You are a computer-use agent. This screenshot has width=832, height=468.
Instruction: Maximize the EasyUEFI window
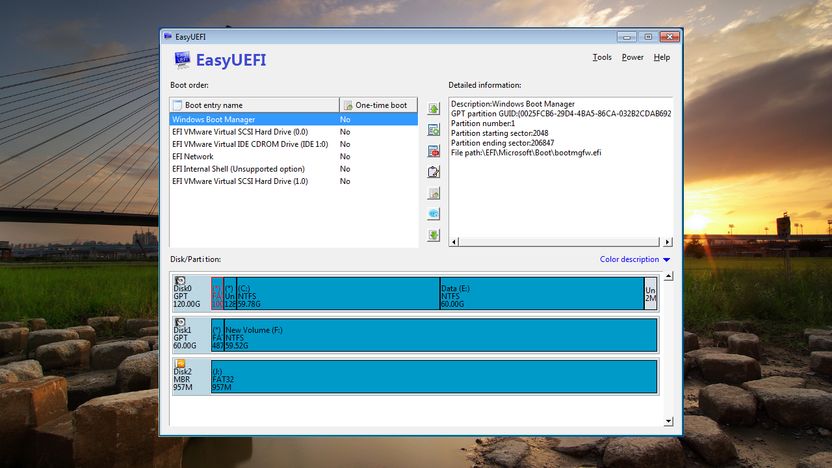(648, 37)
